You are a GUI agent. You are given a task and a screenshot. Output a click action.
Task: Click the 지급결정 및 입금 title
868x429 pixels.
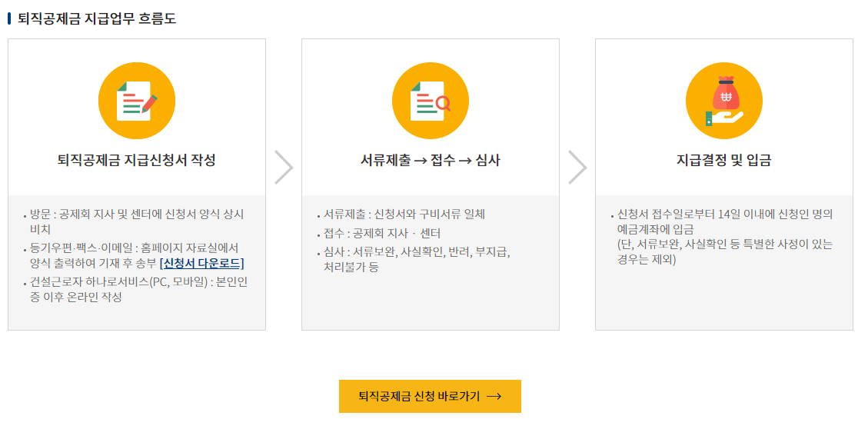point(724,161)
